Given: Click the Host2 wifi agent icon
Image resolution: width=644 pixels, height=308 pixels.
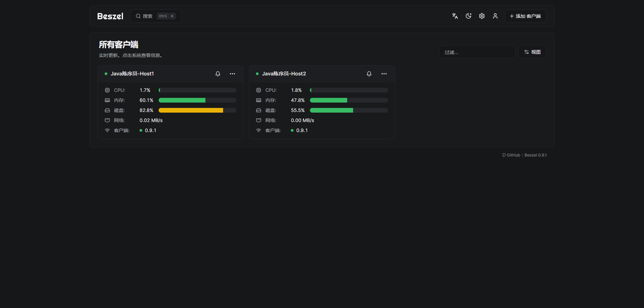Looking at the screenshot, I should click(259, 130).
